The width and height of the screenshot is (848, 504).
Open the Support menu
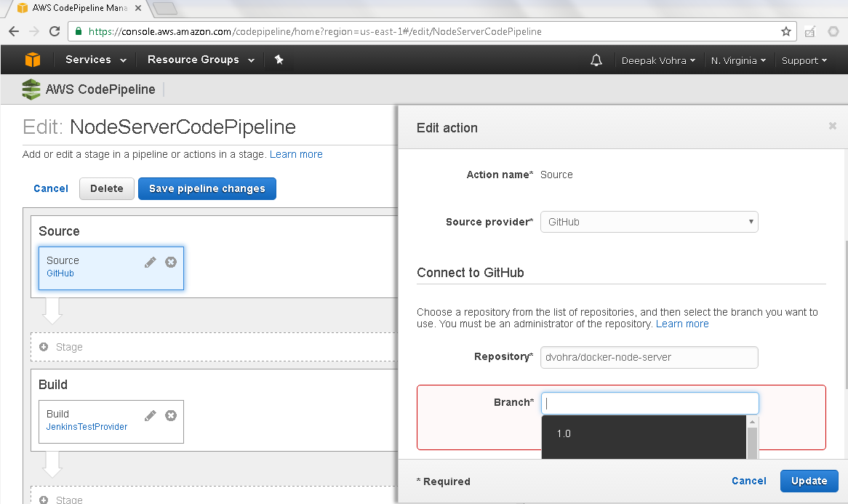tap(804, 60)
